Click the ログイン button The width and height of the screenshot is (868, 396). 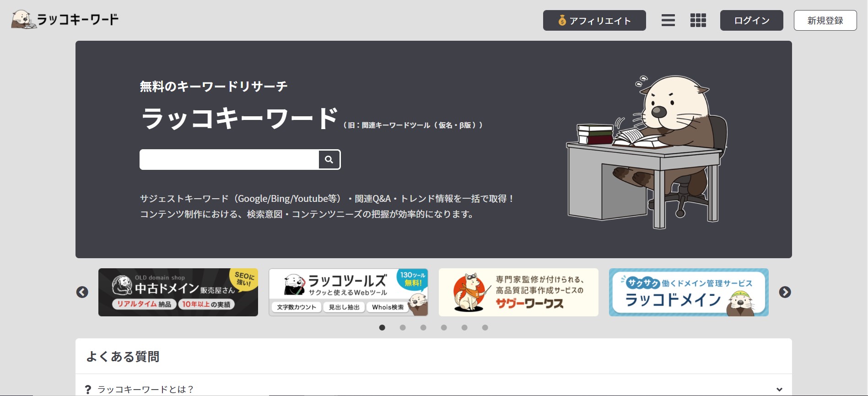(752, 21)
